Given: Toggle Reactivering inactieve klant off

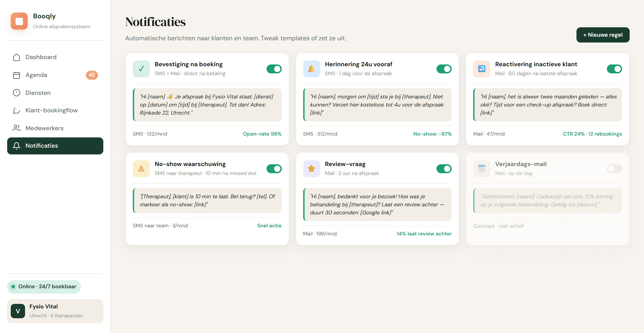Looking at the screenshot, I should click(x=614, y=69).
